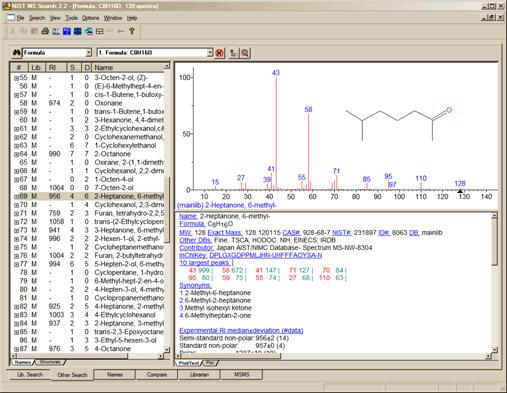Click the '10 largest peaks:' link
The width and height of the screenshot is (507, 393).
(x=204, y=263)
